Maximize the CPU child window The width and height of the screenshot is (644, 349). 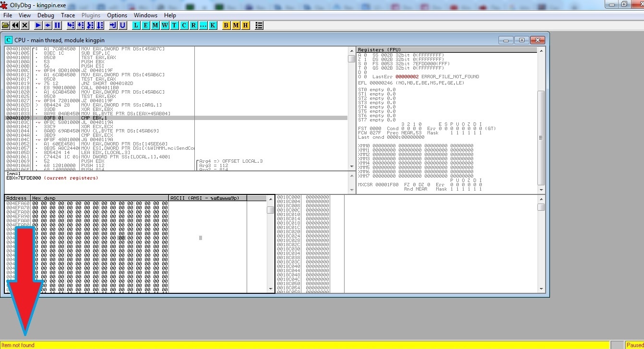522,40
